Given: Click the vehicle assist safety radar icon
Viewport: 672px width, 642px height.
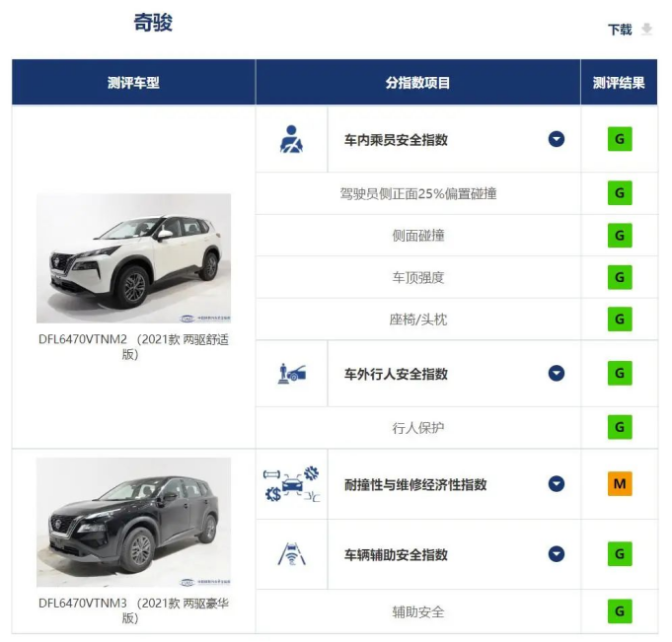Looking at the screenshot, I should click(292, 554).
